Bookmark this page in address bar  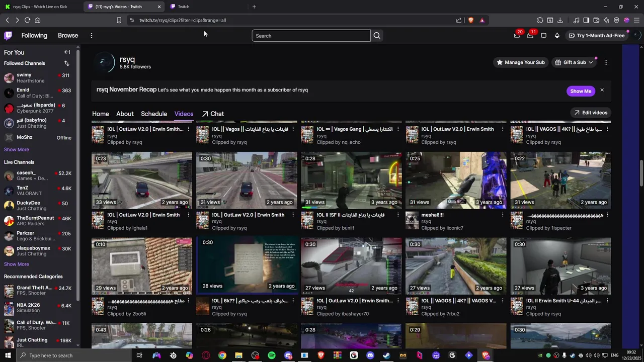tap(119, 20)
